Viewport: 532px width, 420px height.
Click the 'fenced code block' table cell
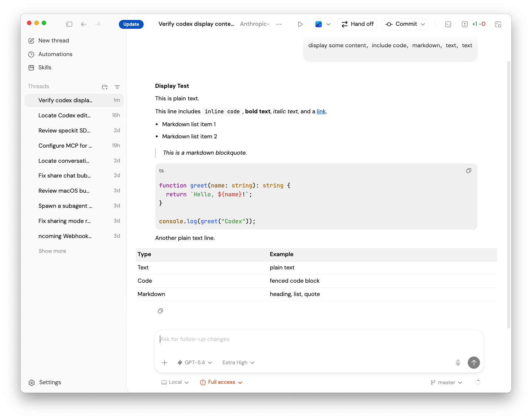(x=295, y=281)
